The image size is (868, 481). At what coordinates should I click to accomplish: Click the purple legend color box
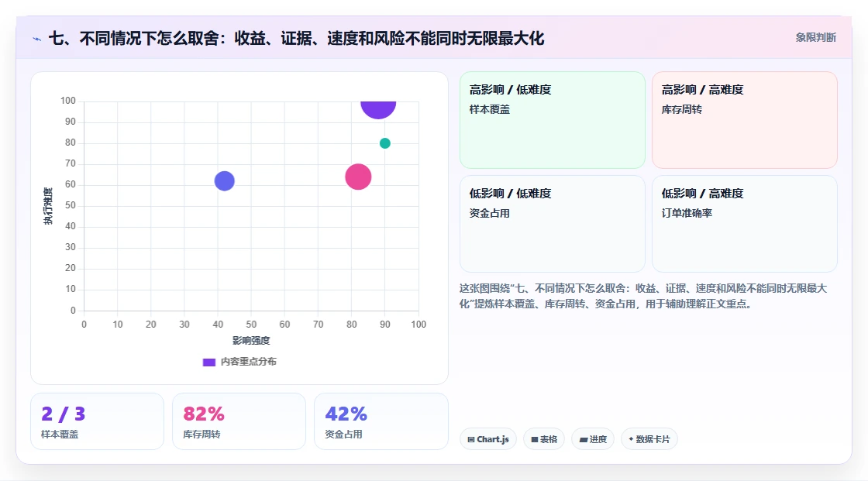tap(208, 362)
